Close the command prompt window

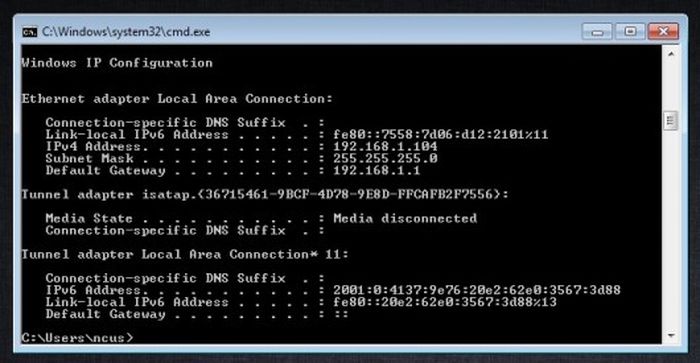point(663,32)
